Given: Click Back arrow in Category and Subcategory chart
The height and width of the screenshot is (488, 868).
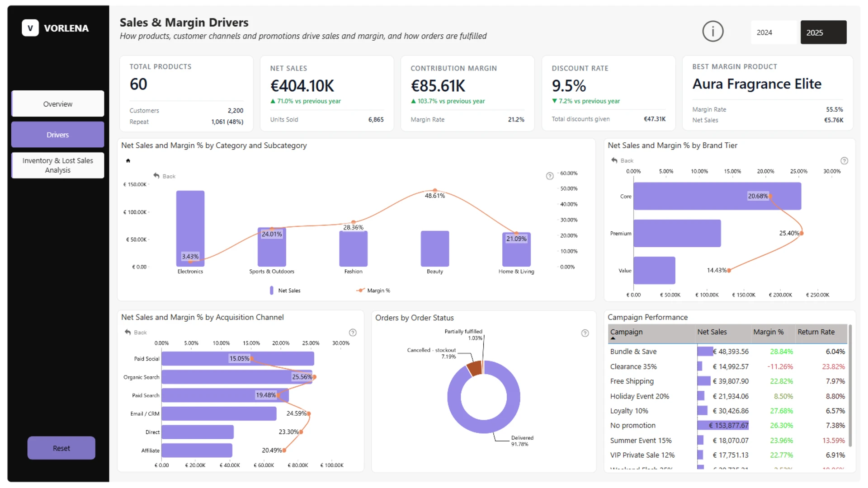Looking at the screenshot, I should (156, 176).
